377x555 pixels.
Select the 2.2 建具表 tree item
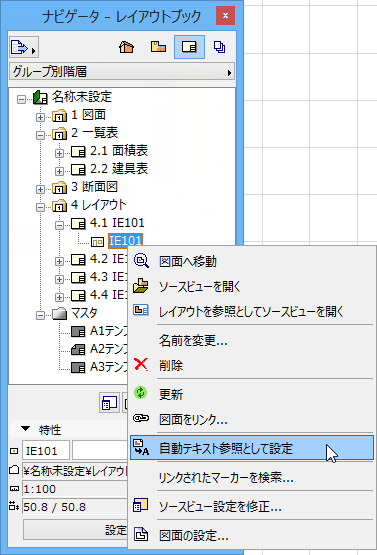tap(119, 169)
